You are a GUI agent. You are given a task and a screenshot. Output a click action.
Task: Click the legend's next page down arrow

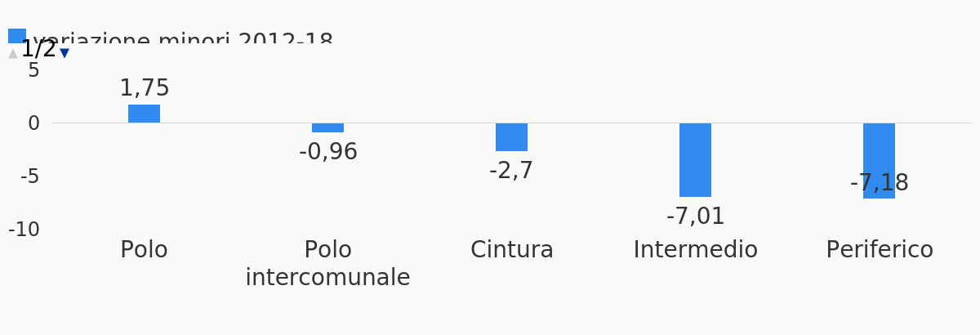(65, 54)
